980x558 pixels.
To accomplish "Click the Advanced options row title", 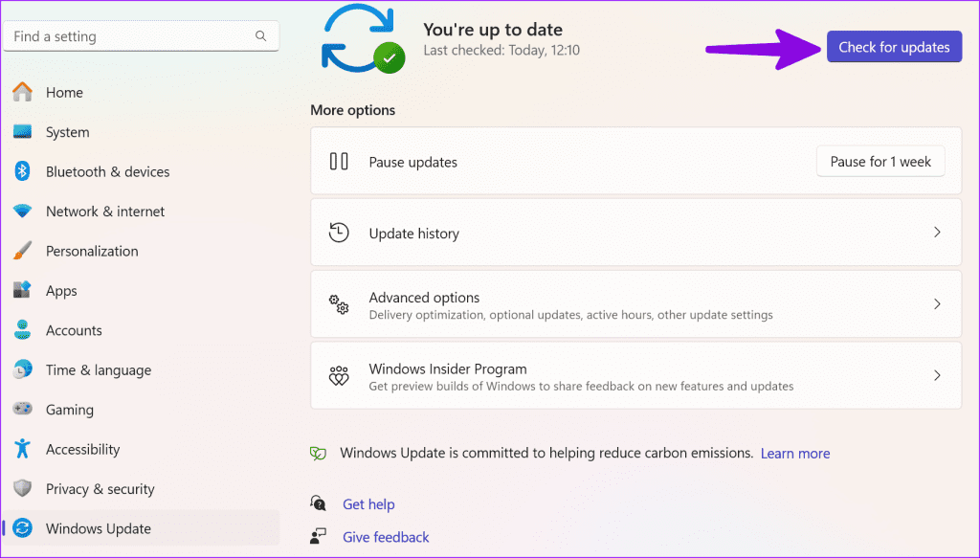I will [424, 298].
